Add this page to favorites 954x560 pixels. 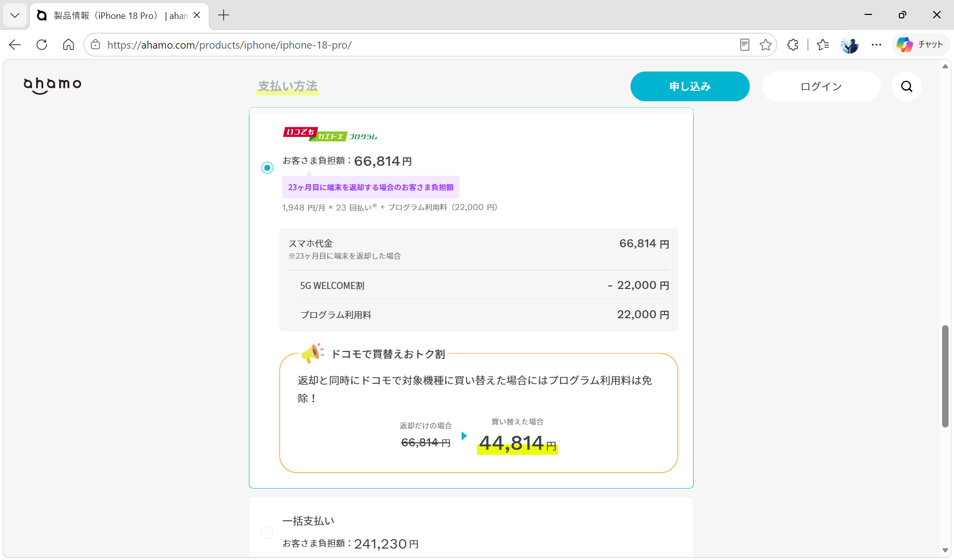(766, 45)
